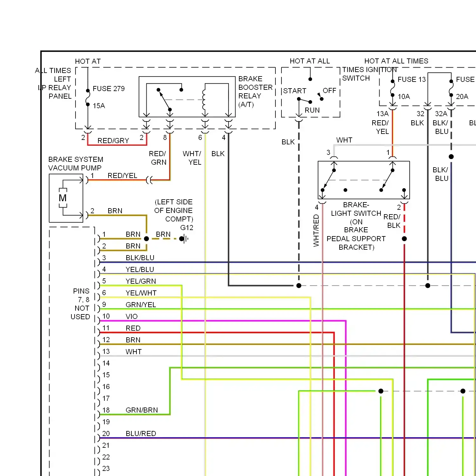Click the 10A fuse rating
476x476 pixels.
pos(404,96)
